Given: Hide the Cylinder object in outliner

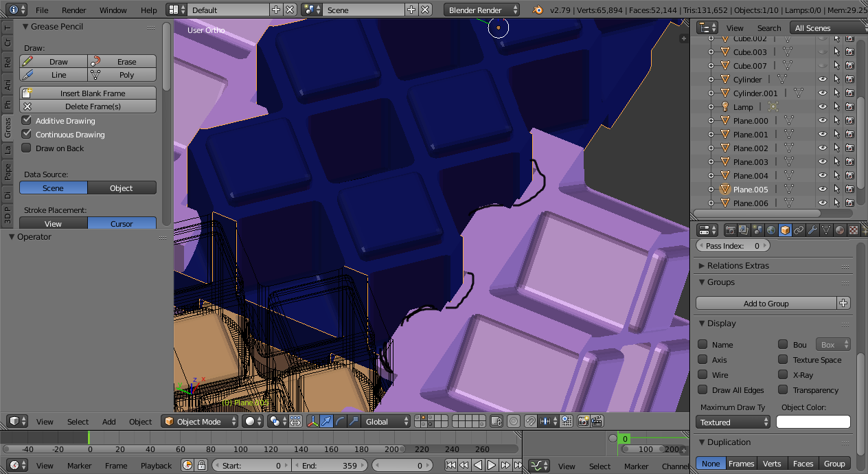Looking at the screenshot, I should (x=822, y=80).
